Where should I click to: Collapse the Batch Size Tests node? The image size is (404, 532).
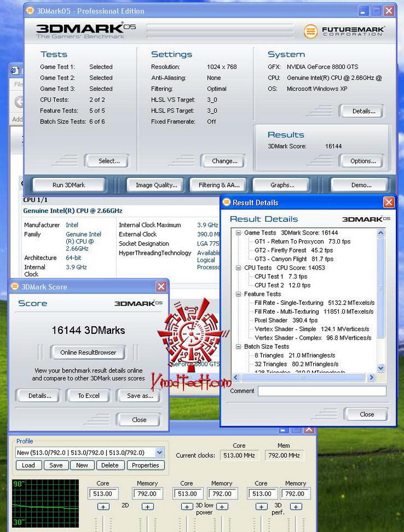(238, 346)
